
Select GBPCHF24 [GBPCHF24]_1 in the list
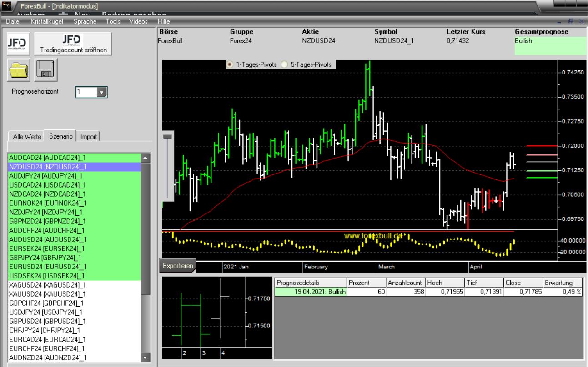(x=75, y=303)
